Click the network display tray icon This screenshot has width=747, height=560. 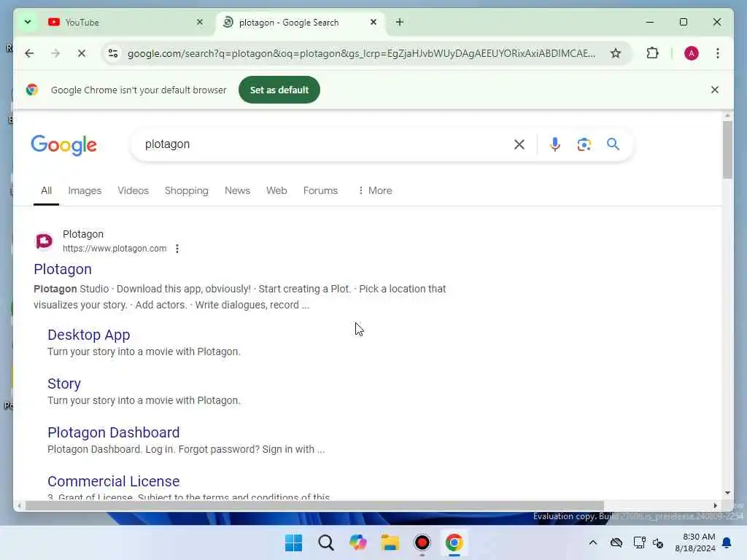(639, 542)
